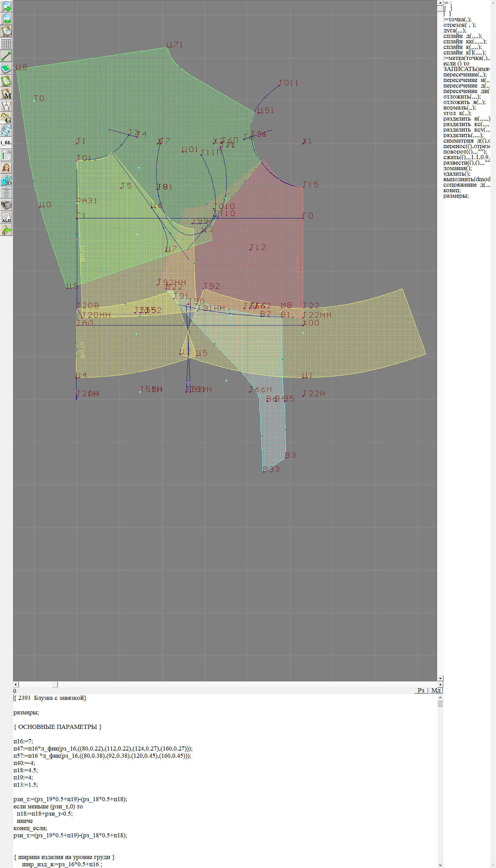Viewport: 496px width, 868px height.
Task: Open the 3D view icon
Action: point(6,180)
